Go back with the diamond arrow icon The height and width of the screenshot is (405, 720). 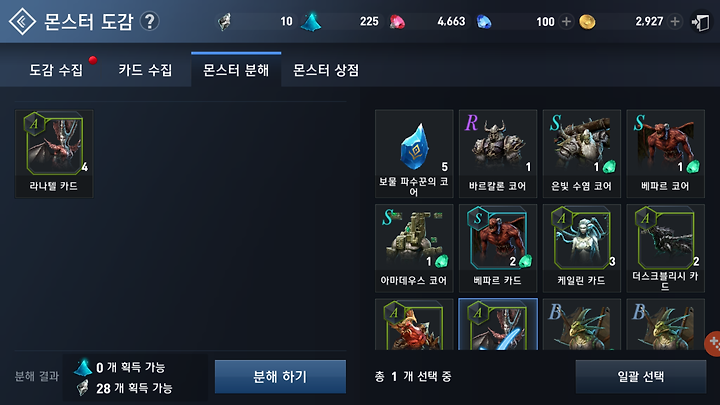(x=22, y=21)
